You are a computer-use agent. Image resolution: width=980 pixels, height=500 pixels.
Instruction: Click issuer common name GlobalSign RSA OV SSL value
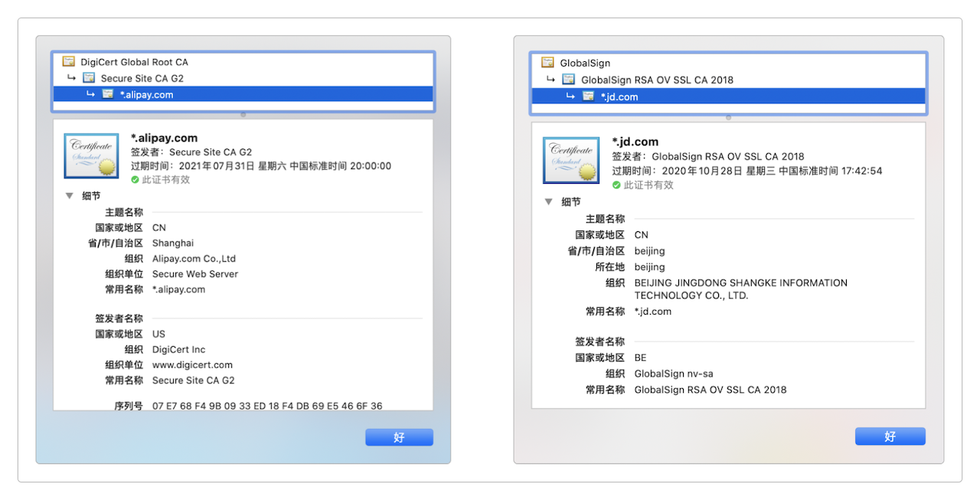pyautogui.click(x=710, y=390)
